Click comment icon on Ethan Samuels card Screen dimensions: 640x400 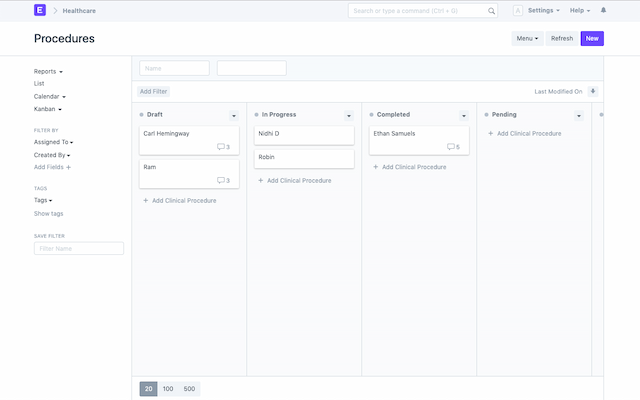(451, 147)
